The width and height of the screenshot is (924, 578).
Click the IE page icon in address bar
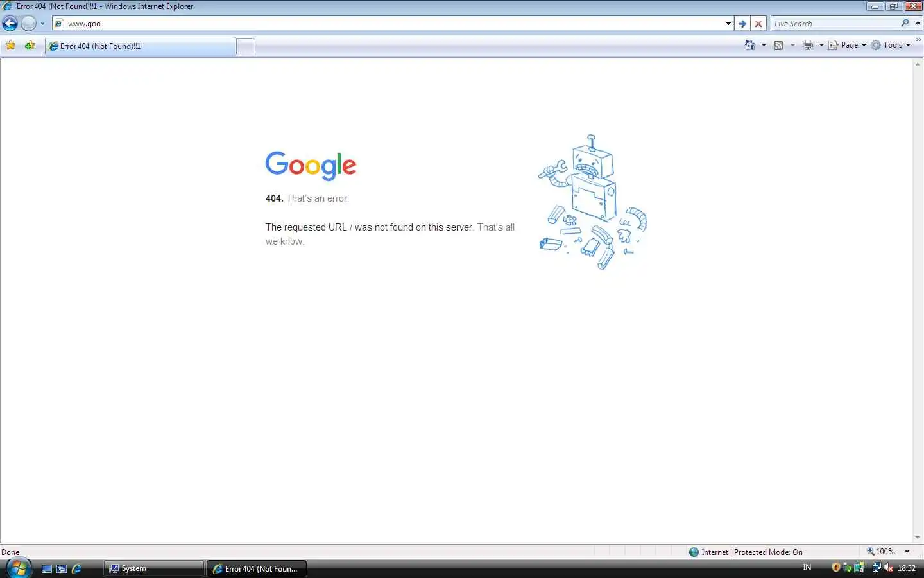(59, 24)
